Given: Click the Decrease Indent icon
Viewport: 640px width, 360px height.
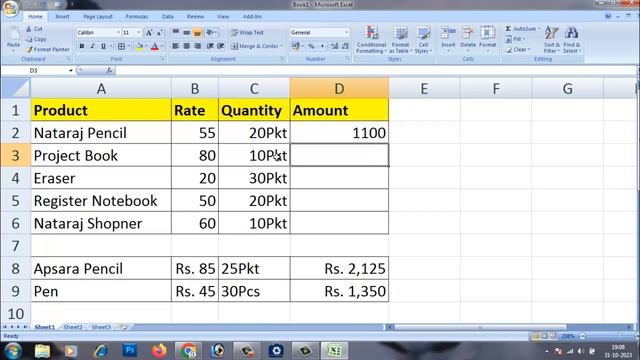Looking at the screenshot, I should [x=210, y=46].
